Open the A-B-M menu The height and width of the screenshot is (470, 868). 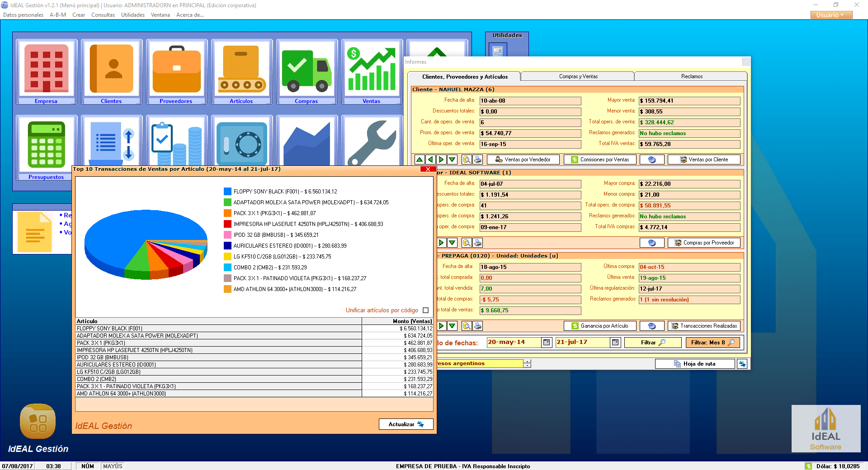58,15
